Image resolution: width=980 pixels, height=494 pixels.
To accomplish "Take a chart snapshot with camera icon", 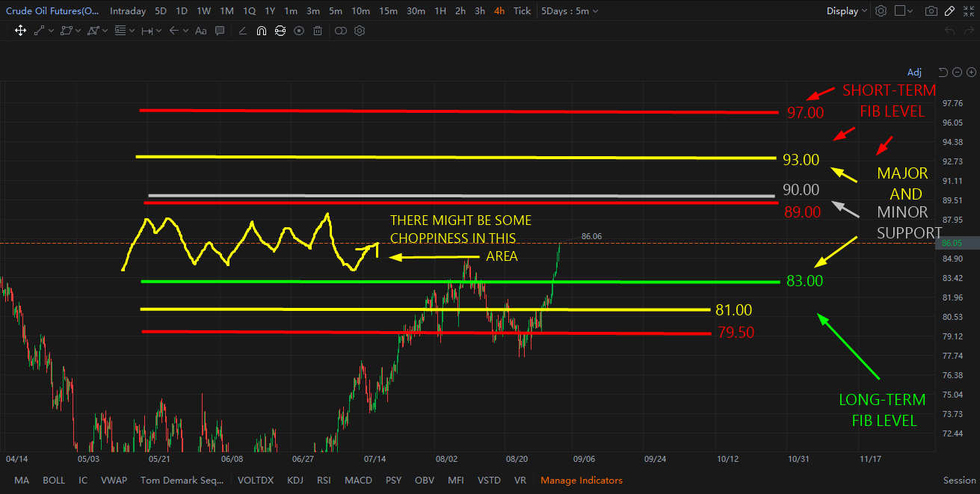I will coord(931,11).
